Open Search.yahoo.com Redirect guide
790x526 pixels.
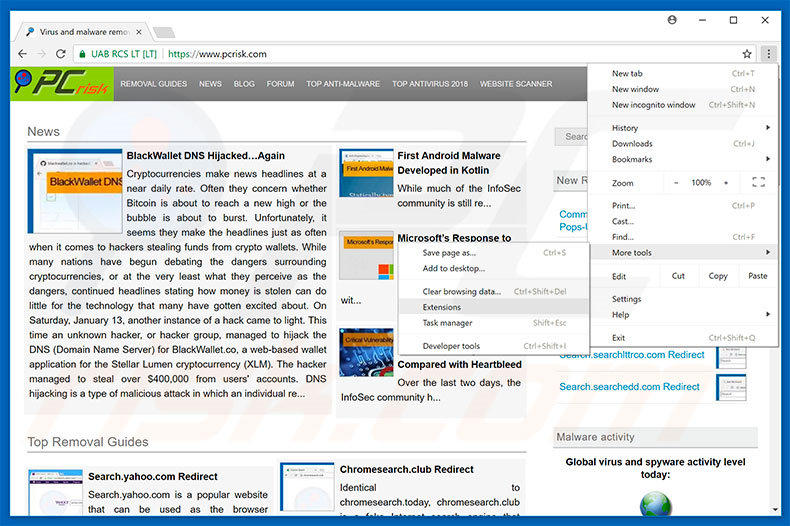pyautogui.click(x=153, y=477)
